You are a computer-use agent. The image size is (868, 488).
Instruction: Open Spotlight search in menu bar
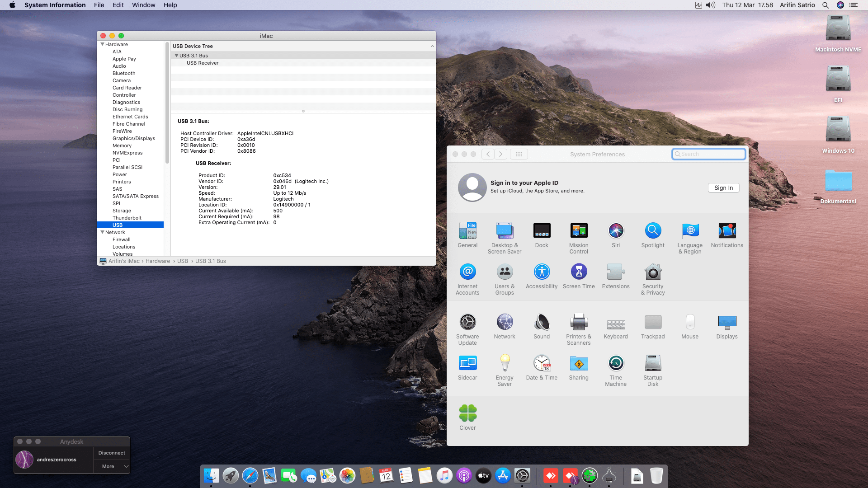[826, 5]
